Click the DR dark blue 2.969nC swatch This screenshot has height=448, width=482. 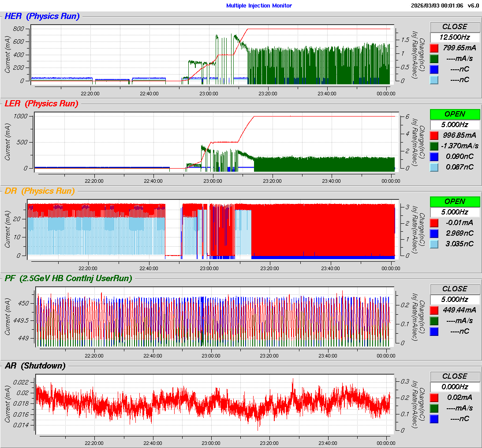point(434,233)
